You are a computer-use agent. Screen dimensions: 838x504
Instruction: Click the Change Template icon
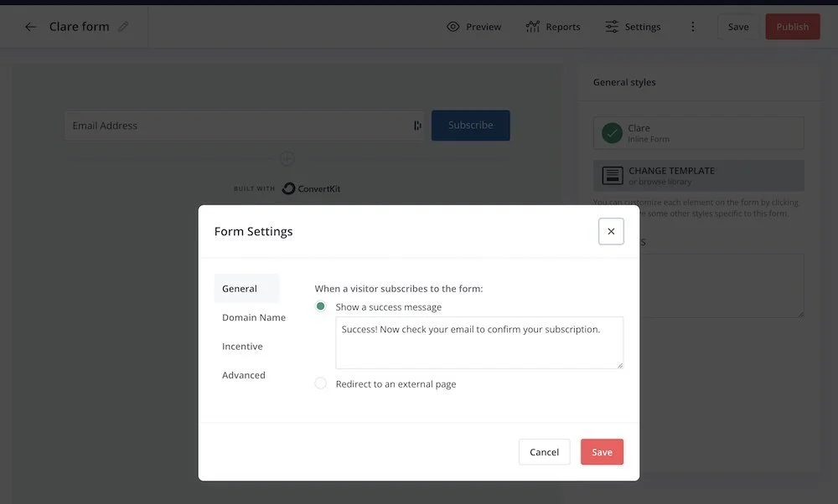pos(613,176)
